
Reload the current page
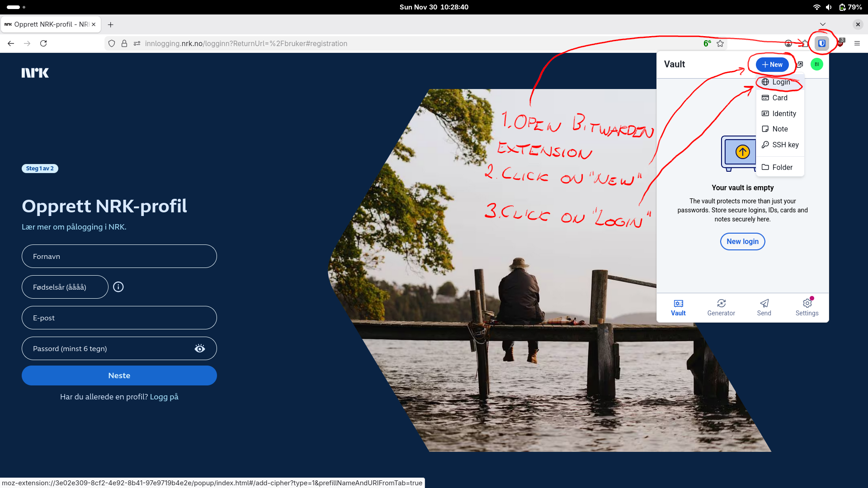pyautogui.click(x=43, y=43)
